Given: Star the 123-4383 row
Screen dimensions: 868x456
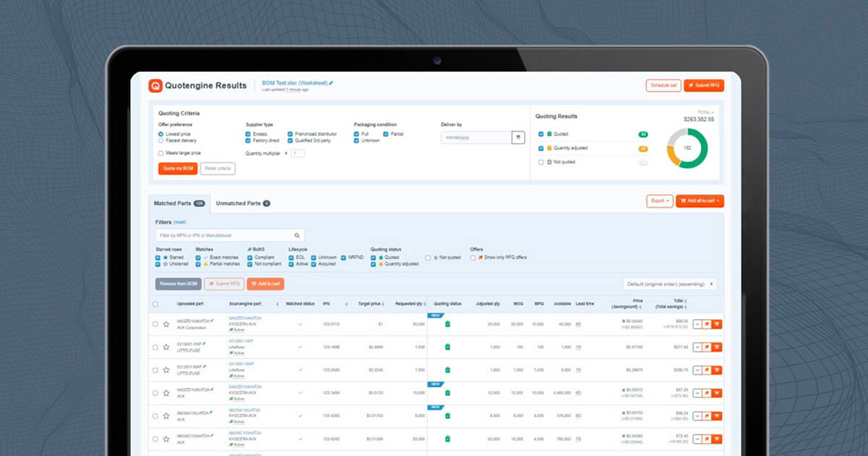Looking at the screenshot, I should pos(166,416).
